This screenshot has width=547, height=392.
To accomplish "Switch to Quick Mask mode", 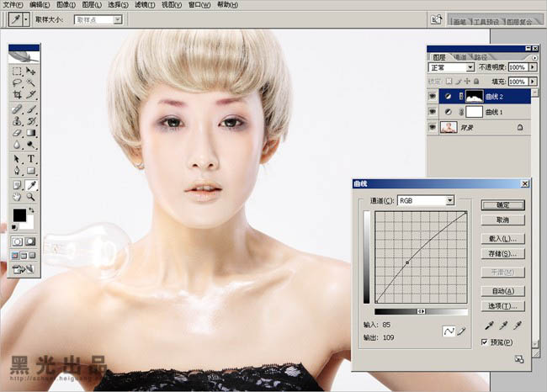I will click(30, 241).
